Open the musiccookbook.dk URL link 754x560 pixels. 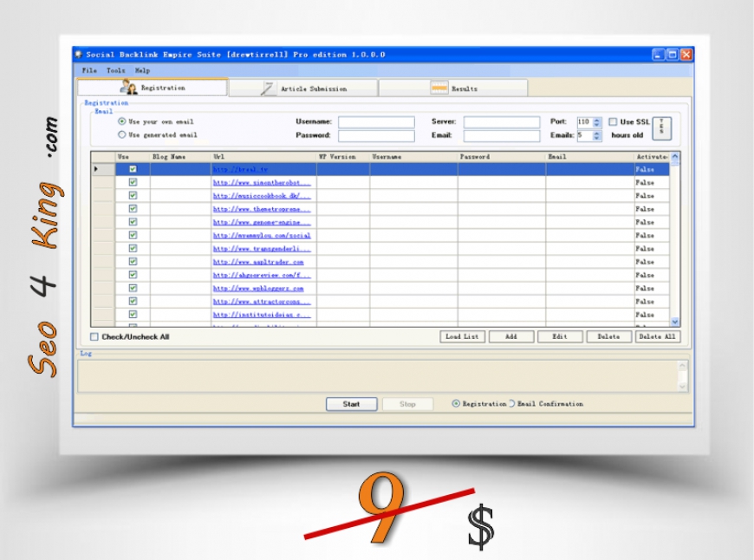click(x=262, y=196)
